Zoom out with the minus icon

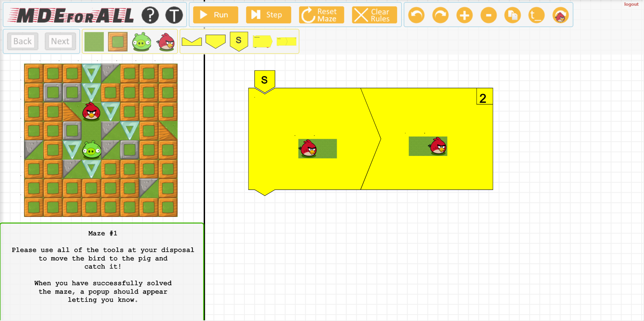coord(489,15)
